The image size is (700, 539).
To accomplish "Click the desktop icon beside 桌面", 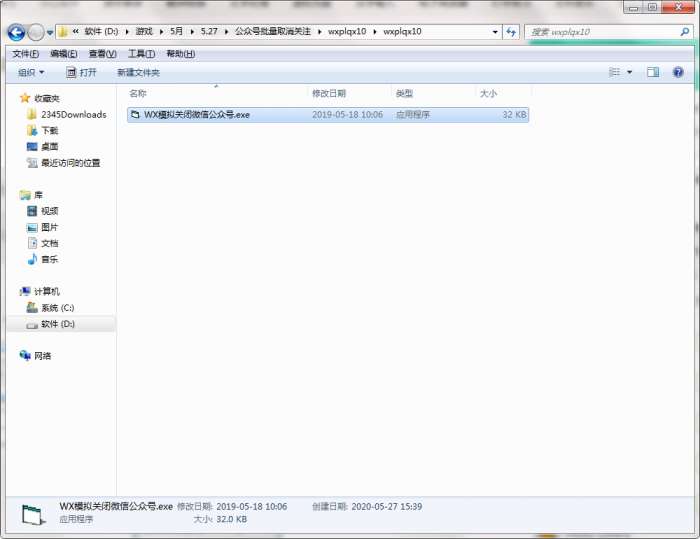I will click(32, 147).
